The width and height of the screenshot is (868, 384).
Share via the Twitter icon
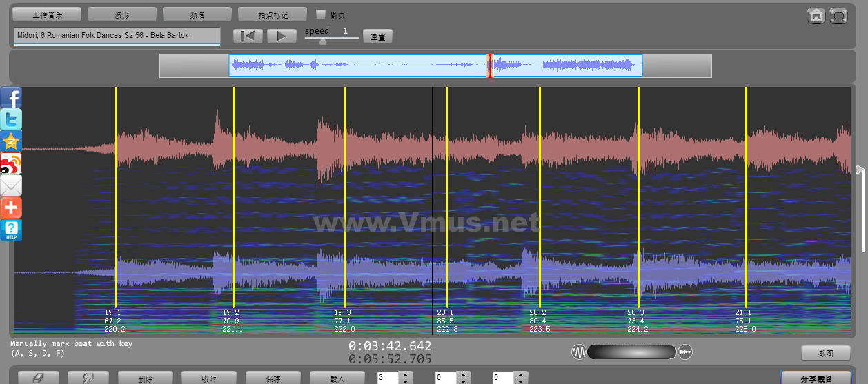coord(11,119)
